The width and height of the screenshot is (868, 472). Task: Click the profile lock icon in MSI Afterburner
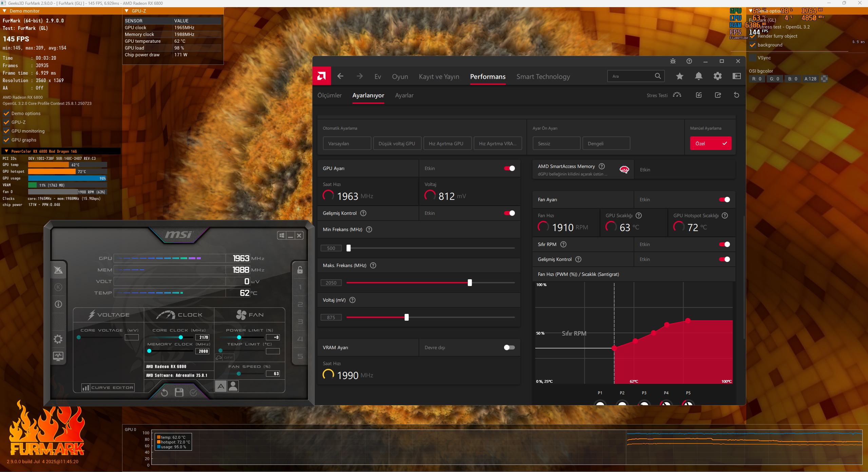pos(300,270)
